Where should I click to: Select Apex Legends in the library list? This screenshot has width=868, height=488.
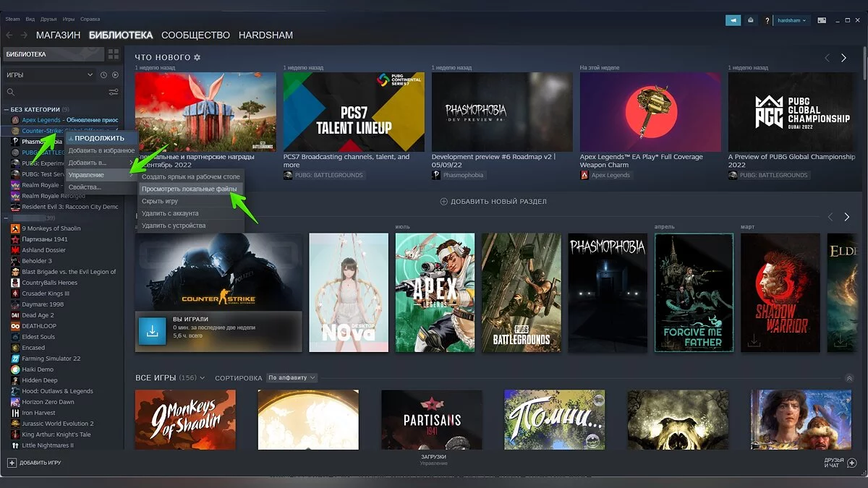coord(64,120)
